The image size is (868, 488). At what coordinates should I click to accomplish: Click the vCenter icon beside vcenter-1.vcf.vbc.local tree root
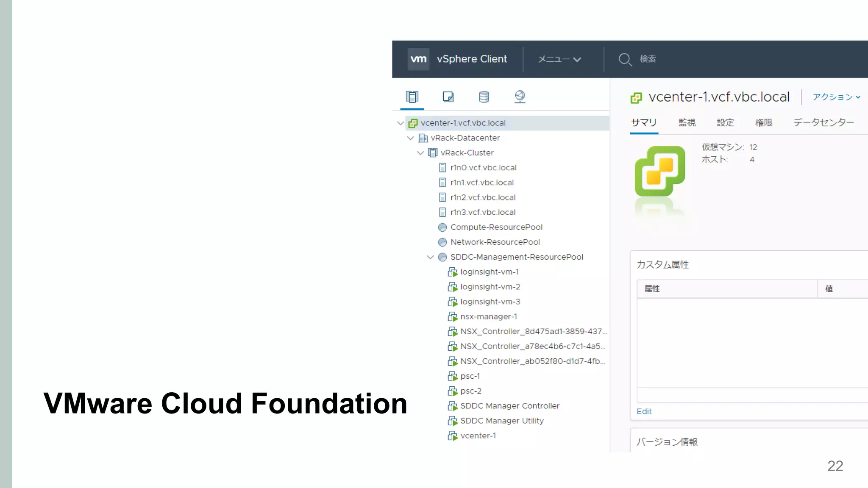[413, 123]
